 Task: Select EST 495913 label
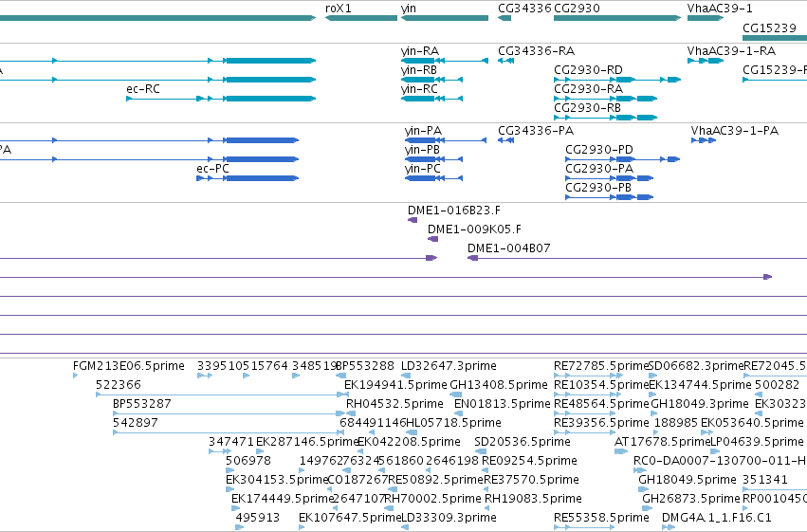tap(258, 518)
